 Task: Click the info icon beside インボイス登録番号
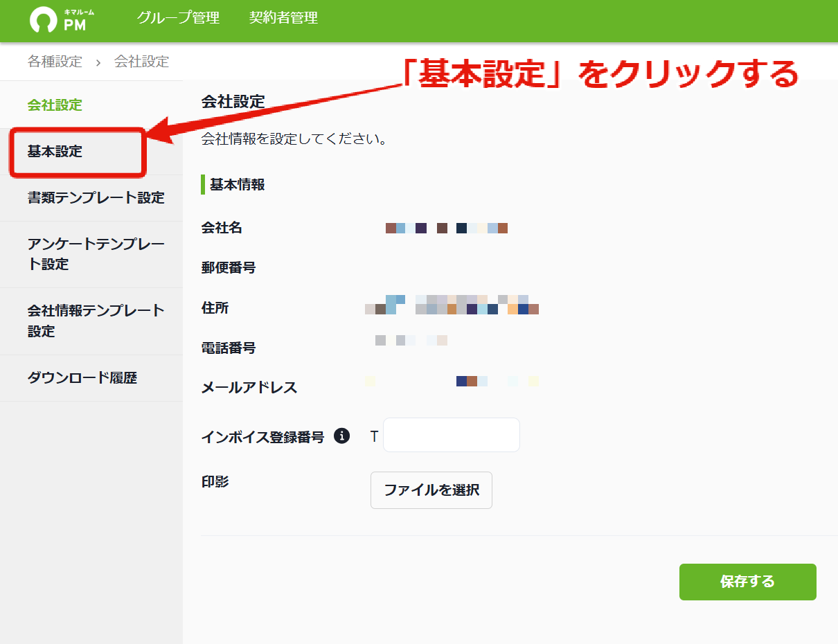341,436
